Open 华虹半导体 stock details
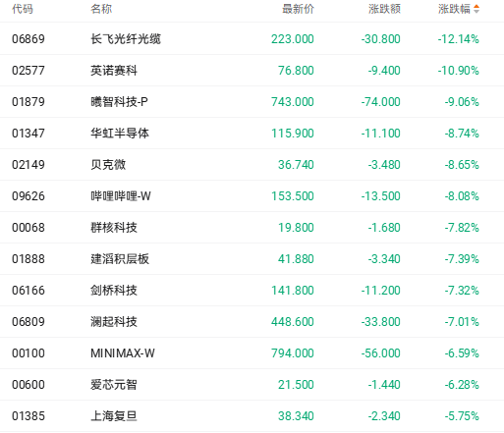 pos(120,134)
